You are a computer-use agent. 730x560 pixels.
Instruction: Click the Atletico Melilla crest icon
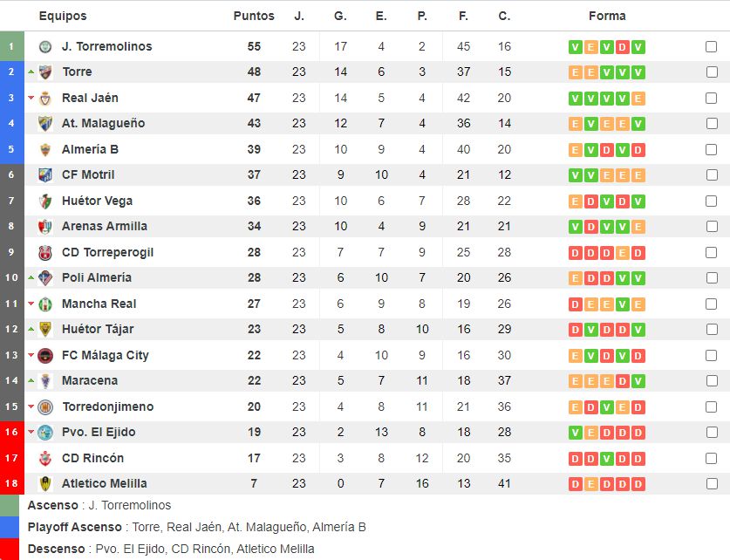click(x=45, y=483)
